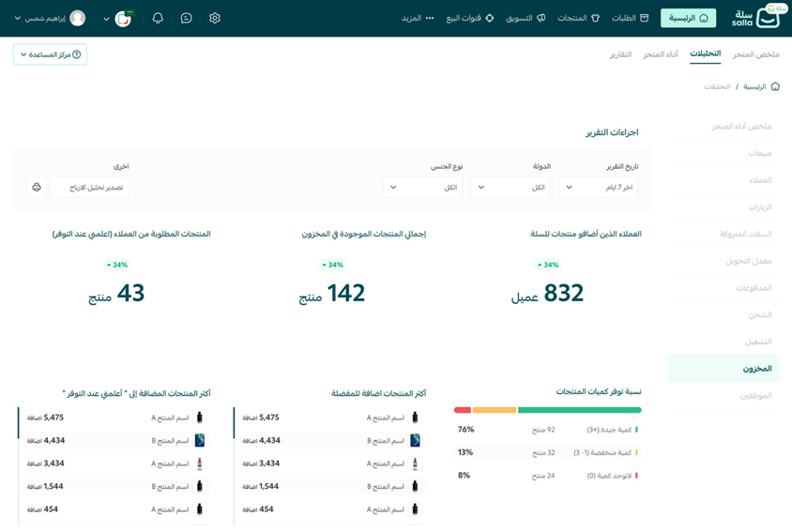Click the تصدير تحليل الارباح export button

point(89,188)
